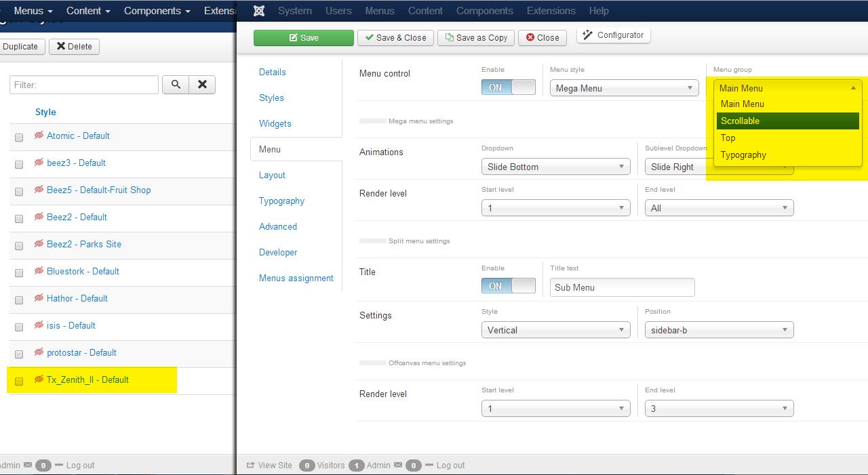Click the Joomla logo in the top navbar
Image resolution: width=868 pixels, height=475 pixels.
point(258,10)
